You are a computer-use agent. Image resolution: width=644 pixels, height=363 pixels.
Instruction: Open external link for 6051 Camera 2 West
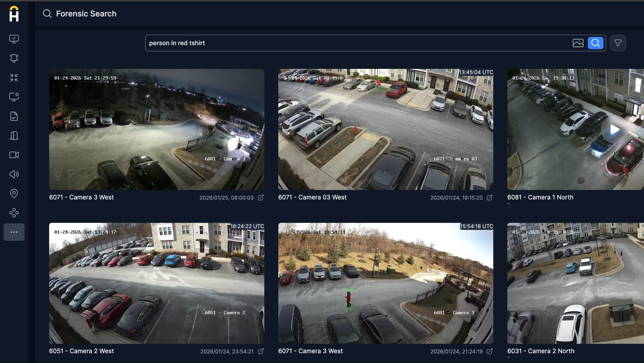point(261,351)
